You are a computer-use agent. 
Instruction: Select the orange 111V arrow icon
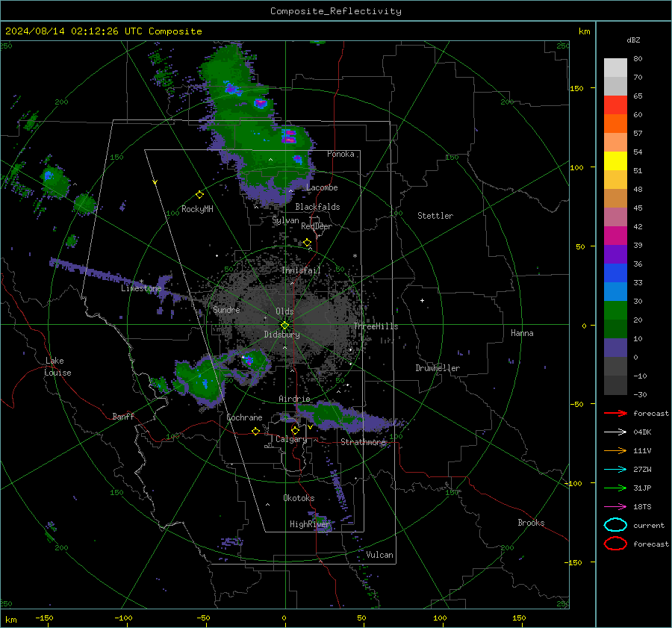(x=615, y=450)
